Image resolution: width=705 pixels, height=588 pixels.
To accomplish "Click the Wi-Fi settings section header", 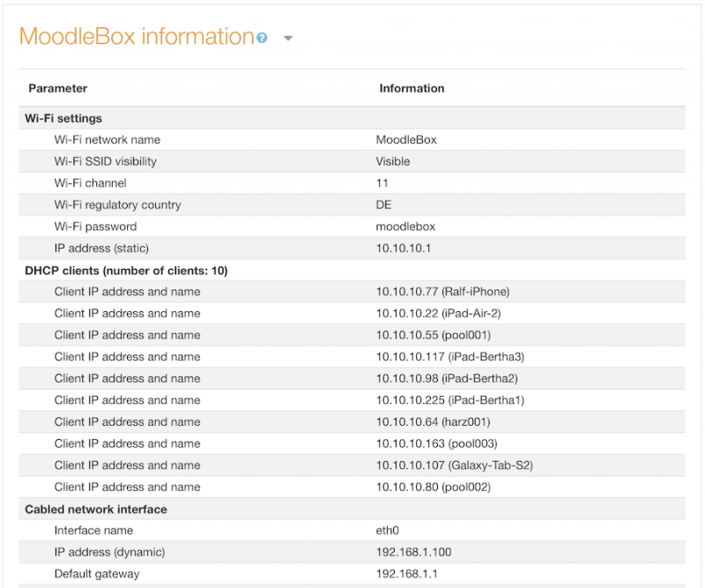I will [x=63, y=118].
